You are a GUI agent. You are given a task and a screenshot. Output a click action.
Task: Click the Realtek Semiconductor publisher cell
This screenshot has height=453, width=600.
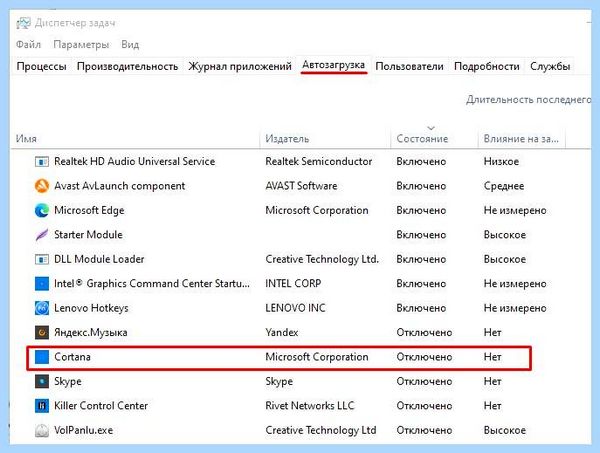[x=318, y=161]
